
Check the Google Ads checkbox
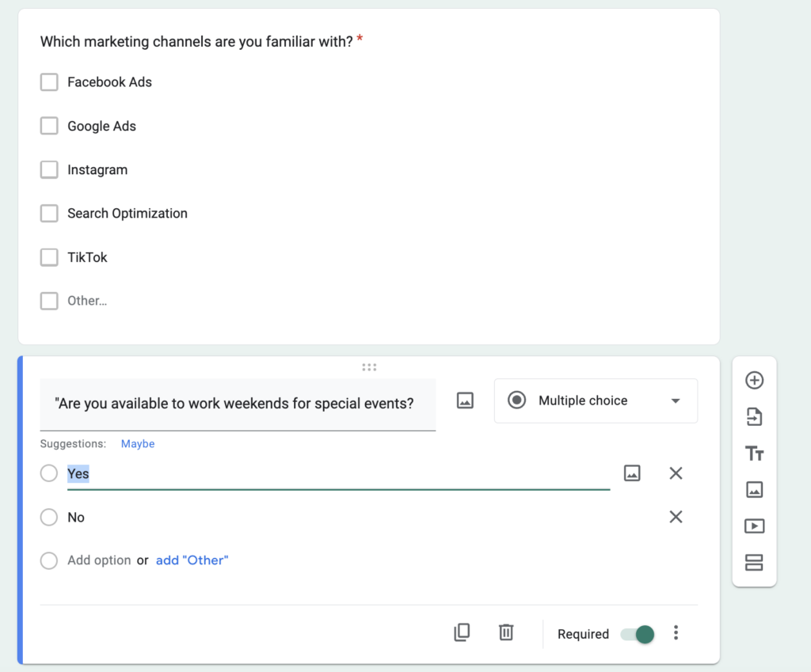pos(49,126)
